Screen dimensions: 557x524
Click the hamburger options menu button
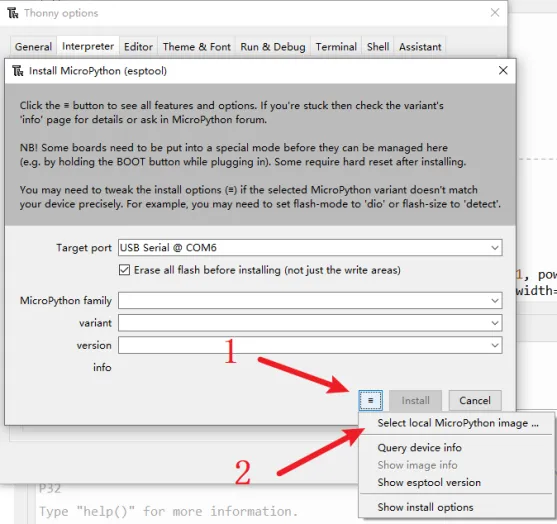(x=371, y=400)
